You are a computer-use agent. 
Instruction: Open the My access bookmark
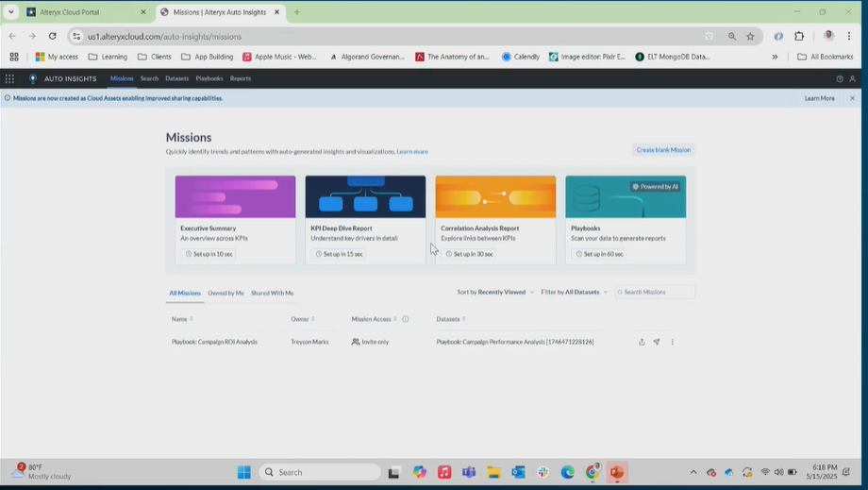pyautogui.click(x=57, y=57)
